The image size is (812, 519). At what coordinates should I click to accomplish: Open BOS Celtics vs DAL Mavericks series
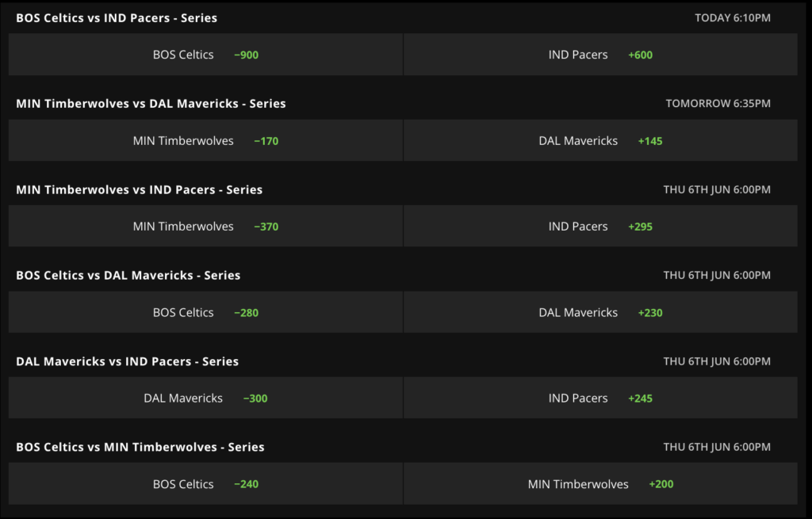pos(128,275)
